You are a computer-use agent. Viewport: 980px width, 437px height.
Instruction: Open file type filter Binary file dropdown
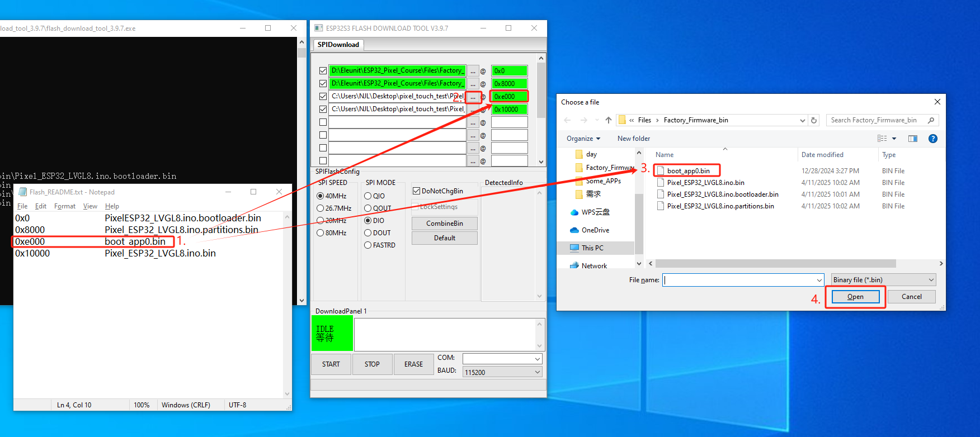pyautogui.click(x=883, y=280)
